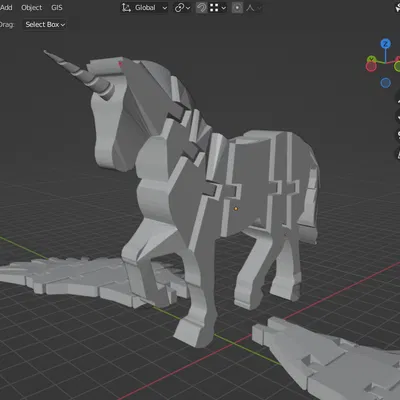Open the proportional editing falloff dropdown

click(253, 7)
